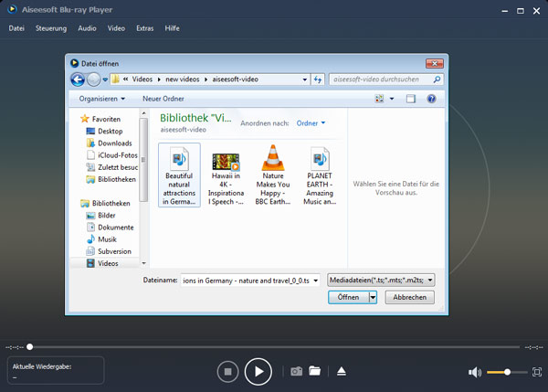548x392 pixels.
Task: Click the help icon in dialog toolbar
Action: tap(430, 99)
